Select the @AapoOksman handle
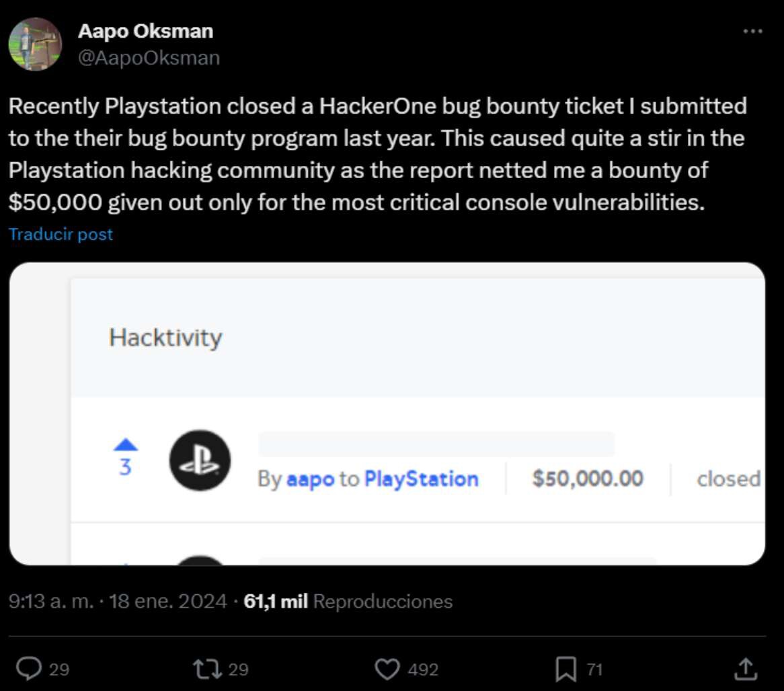The width and height of the screenshot is (784, 691). pos(149,57)
